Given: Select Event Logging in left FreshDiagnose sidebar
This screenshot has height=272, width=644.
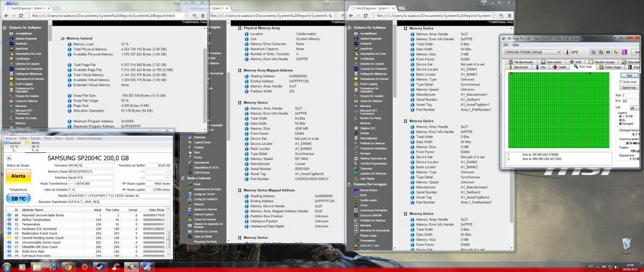Looking at the screenshot, I should click(x=23, y=84).
